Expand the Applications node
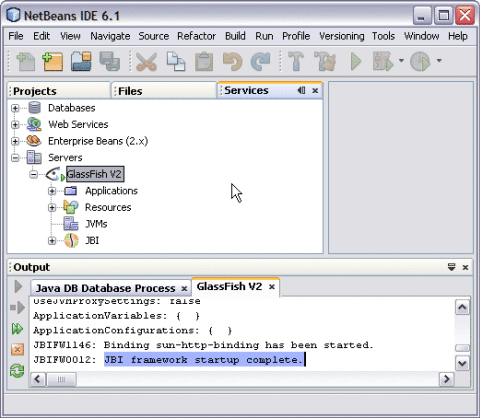The height and width of the screenshot is (418, 480). click(52, 191)
